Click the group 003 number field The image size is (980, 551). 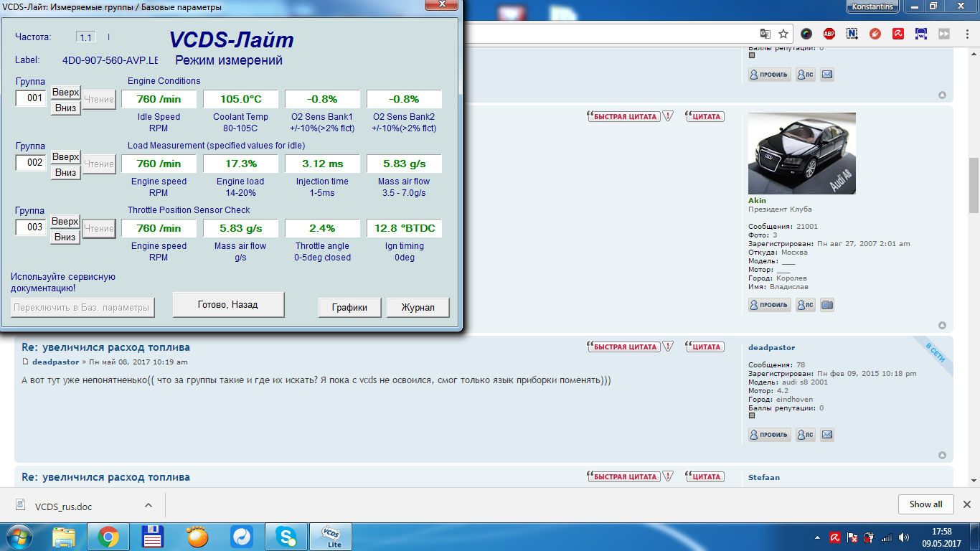pyautogui.click(x=32, y=227)
